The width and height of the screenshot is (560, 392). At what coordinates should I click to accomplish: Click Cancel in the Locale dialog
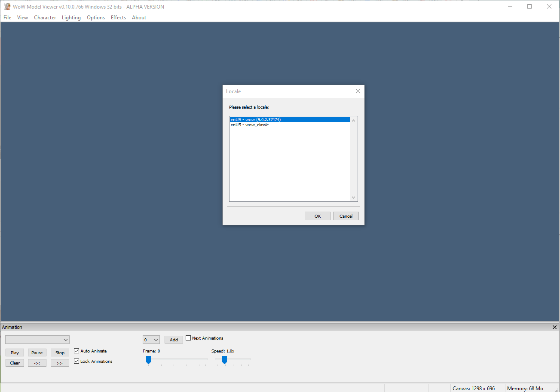(x=346, y=216)
